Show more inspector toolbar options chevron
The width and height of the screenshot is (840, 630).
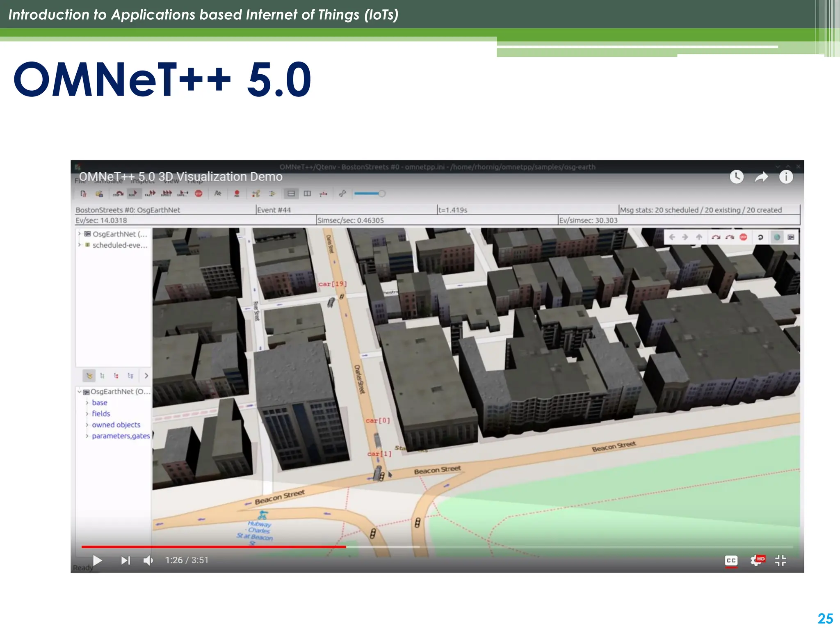(146, 375)
